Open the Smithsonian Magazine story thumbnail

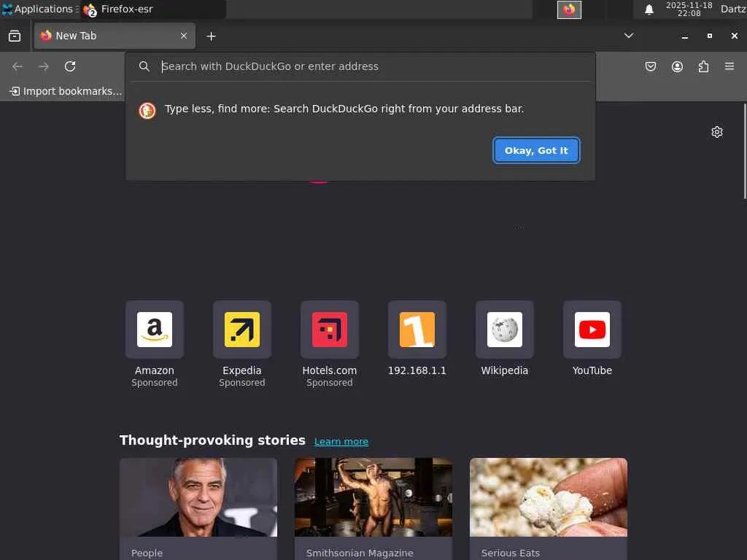tap(373, 497)
